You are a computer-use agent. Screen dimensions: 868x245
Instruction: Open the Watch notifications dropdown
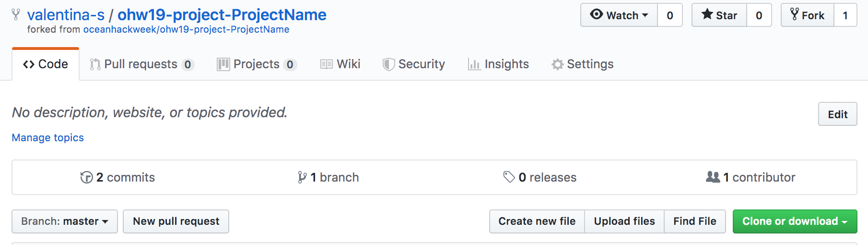pyautogui.click(x=619, y=15)
